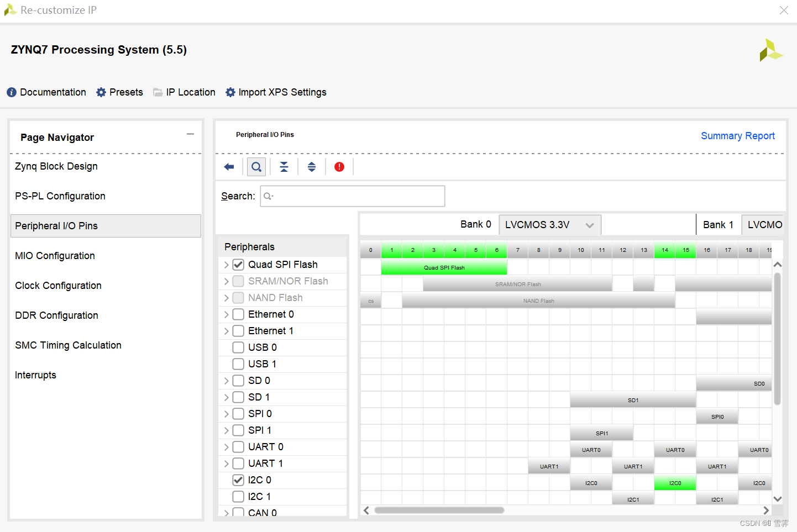
Task: Select Peripheral I/O Pins page
Action: [x=106, y=226]
